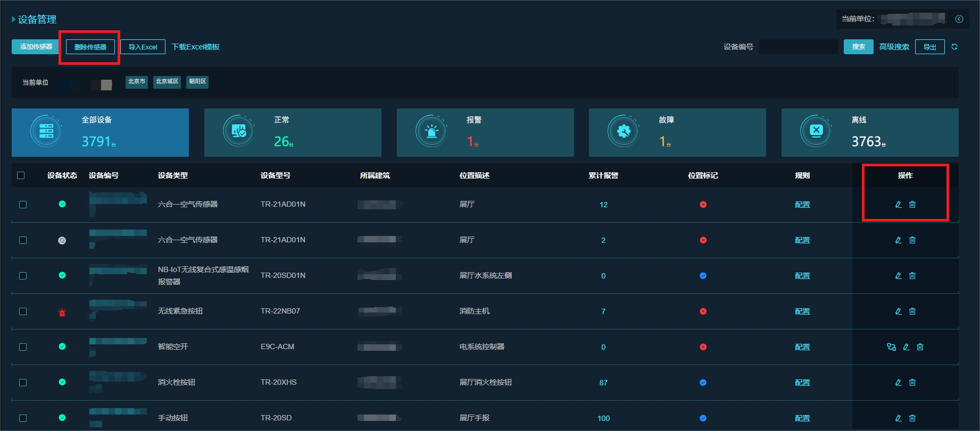980x431 pixels.
Task: Edit the 手动按钮 TR-20SD row
Action: click(899, 418)
